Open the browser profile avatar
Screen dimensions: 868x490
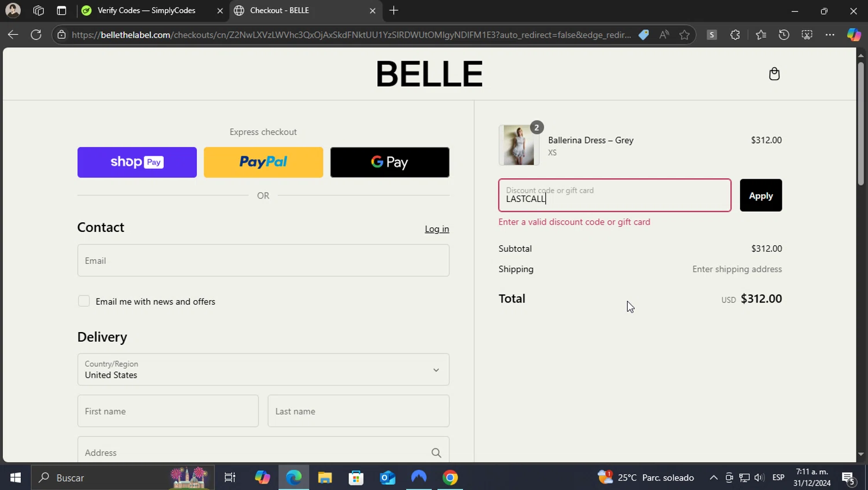pos(13,10)
